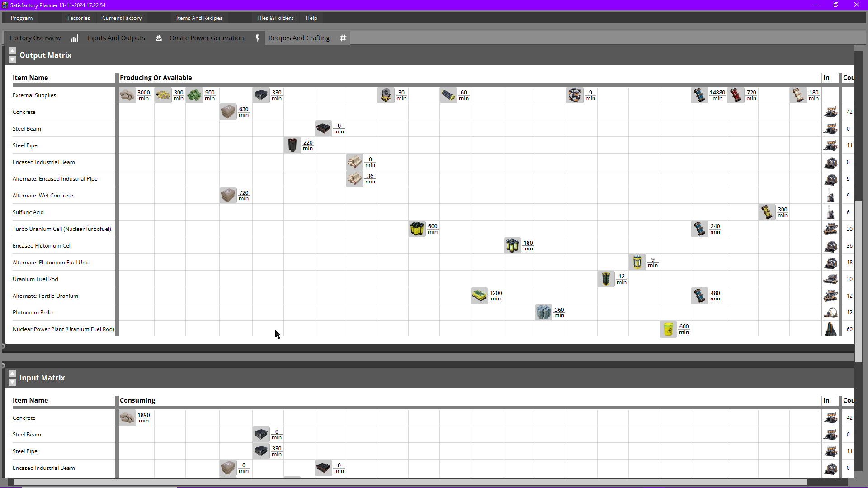
Task: Select the Concrete icon producing 630/min
Action: point(227,112)
